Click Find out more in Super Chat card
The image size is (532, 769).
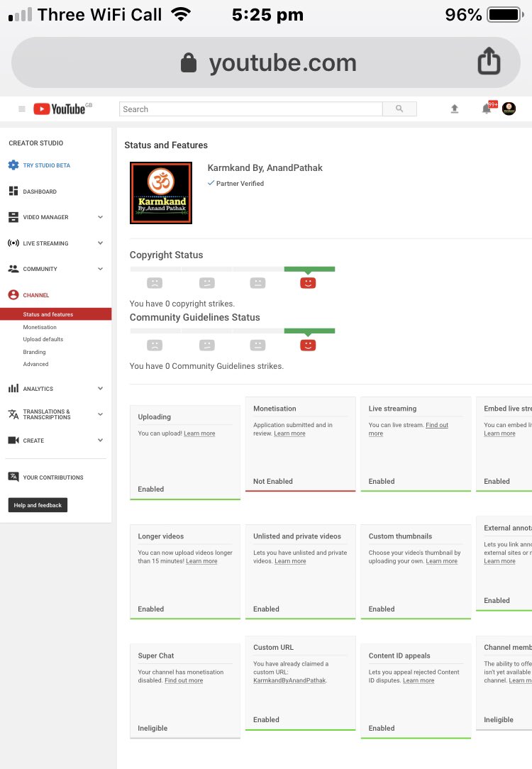click(184, 680)
